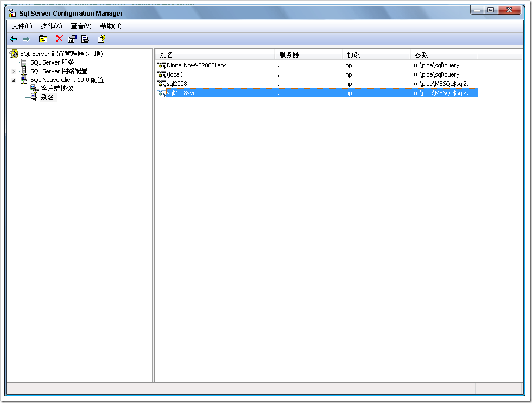The image size is (532, 403).
Task: Click the Forward arrow toolbar icon
Action: (26, 40)
